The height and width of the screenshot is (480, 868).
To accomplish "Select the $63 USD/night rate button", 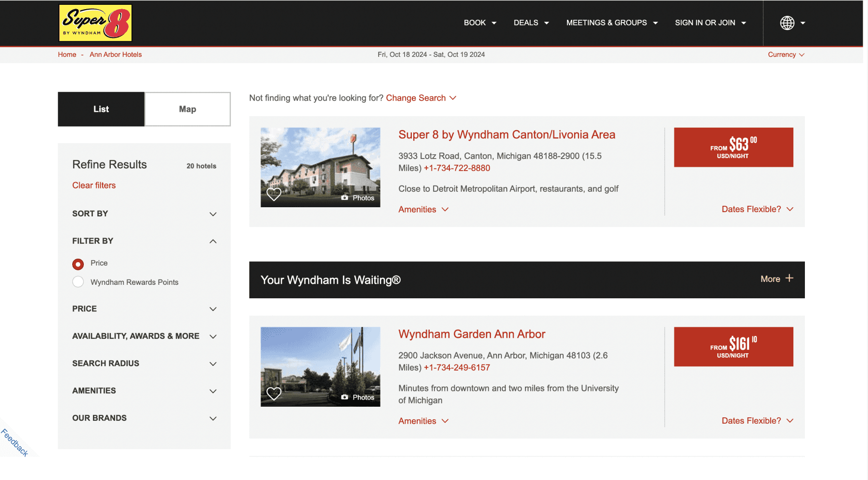I will pos(733,147).
